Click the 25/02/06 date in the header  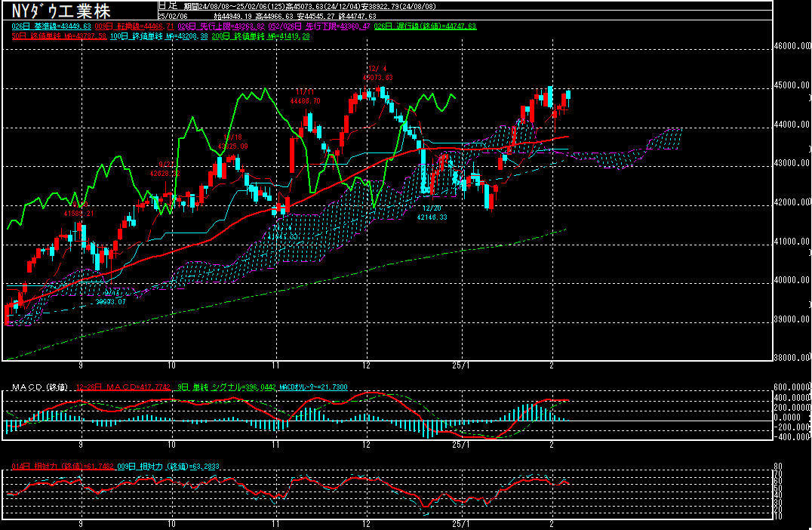[173, 16]
